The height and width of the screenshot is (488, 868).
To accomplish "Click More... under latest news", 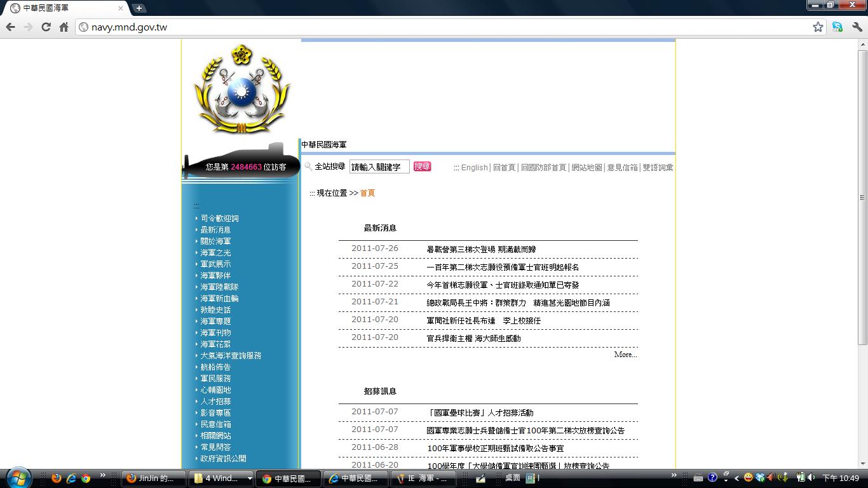I will pyautogui.click(x=625, y=355).
